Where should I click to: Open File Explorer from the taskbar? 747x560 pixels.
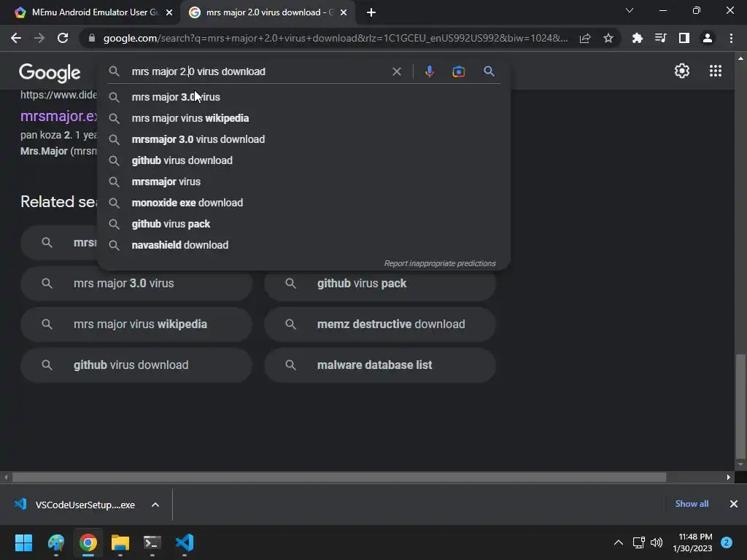coord(120,542)
